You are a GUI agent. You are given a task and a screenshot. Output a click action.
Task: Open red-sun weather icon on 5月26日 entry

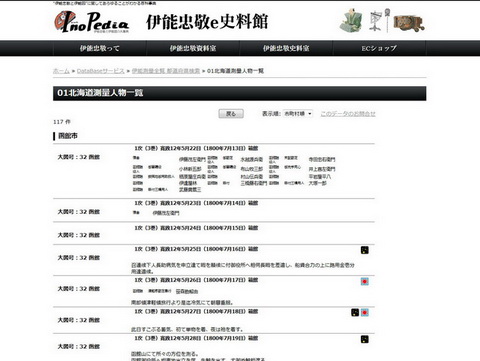click(365, 282)
